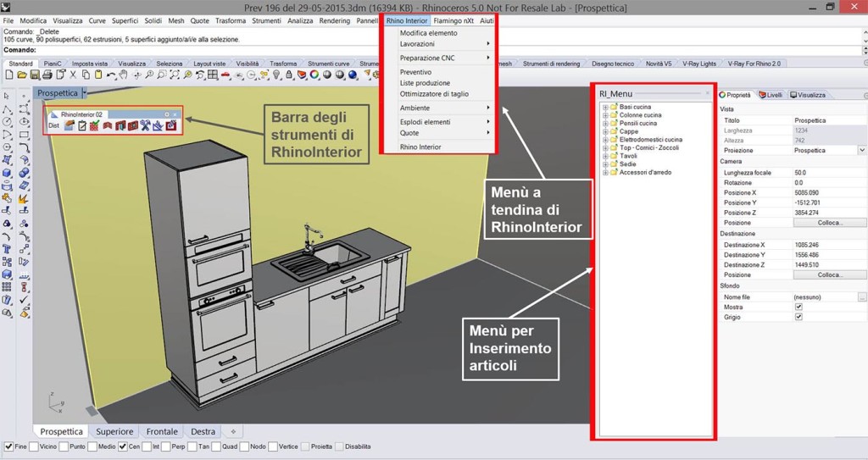Select the Text object tool in left sidebar

[7, 249]
